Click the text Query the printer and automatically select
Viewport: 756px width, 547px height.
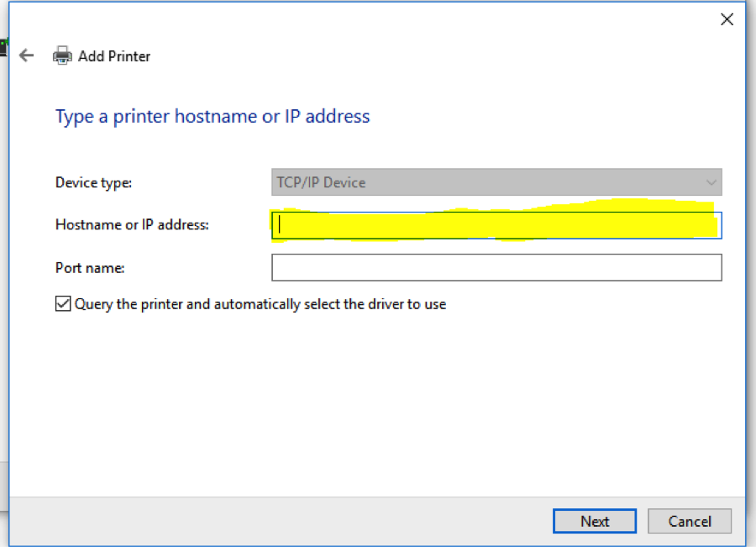point(260,304)
